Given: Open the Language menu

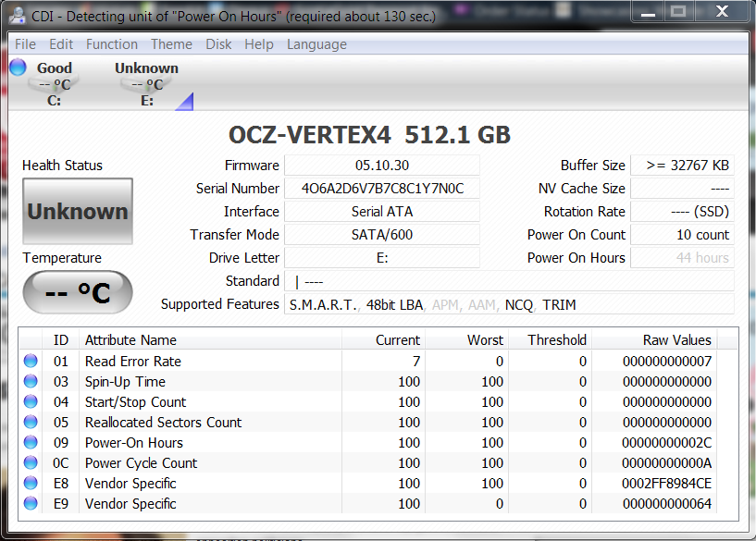Looking at the screenshot, I should coord(316,44).
